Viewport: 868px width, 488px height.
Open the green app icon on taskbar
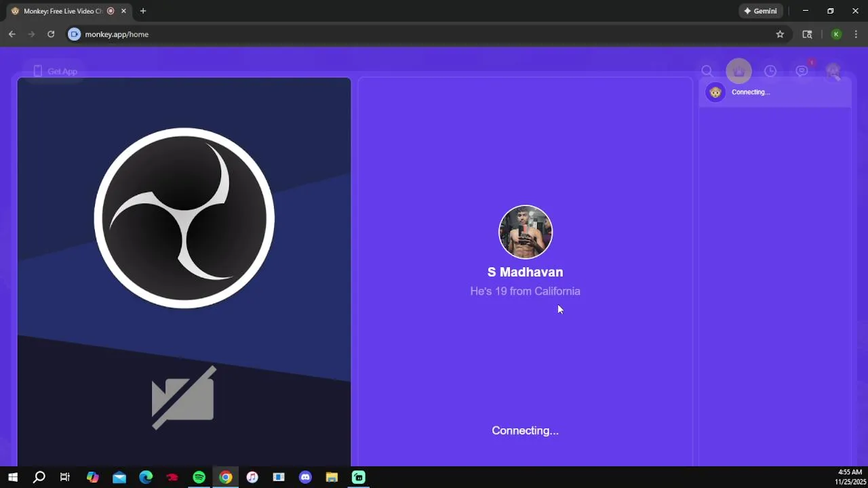pos(359,477)
